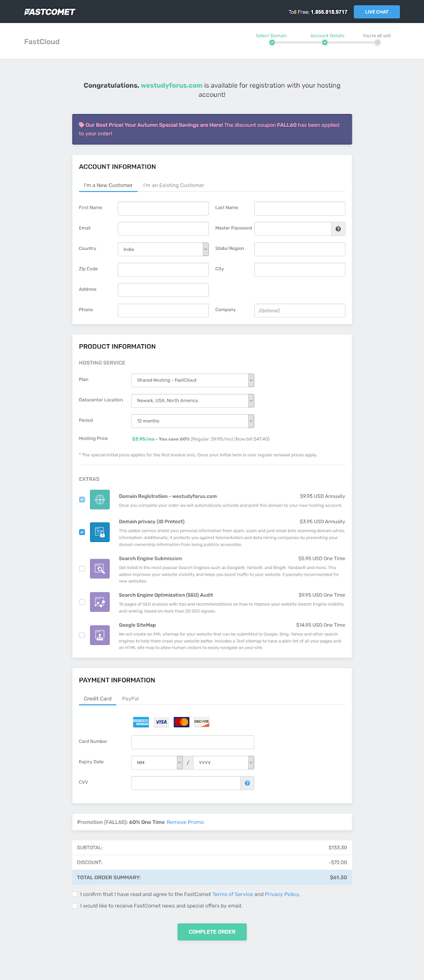Viewport: 424px width, 980px height.
Task: Click the Master Password input field
Action: pos(293,228)
